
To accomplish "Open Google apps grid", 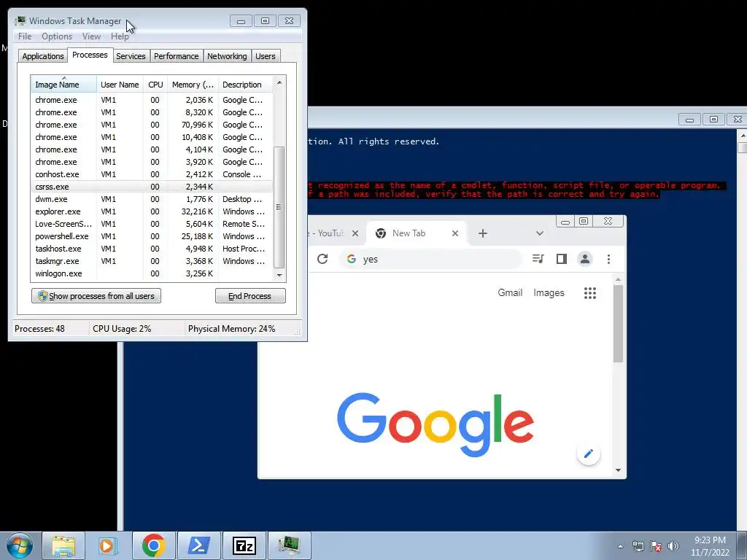I will [x=589, y=293].
